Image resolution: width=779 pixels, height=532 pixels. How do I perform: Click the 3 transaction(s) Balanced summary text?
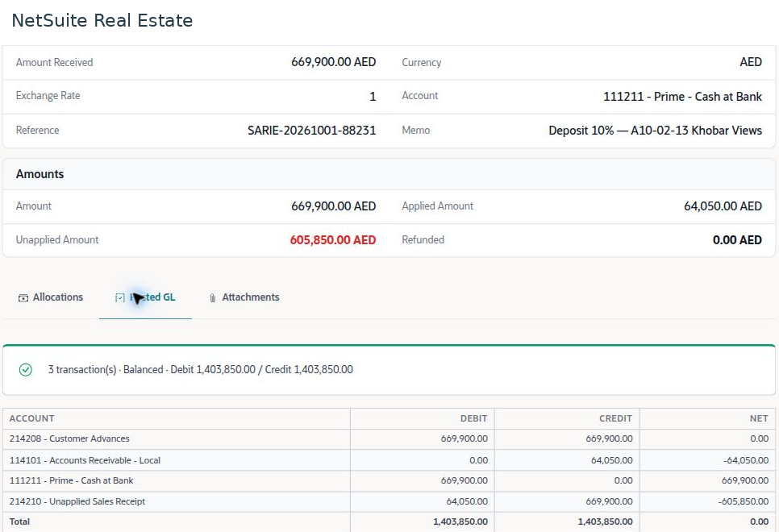200,369
